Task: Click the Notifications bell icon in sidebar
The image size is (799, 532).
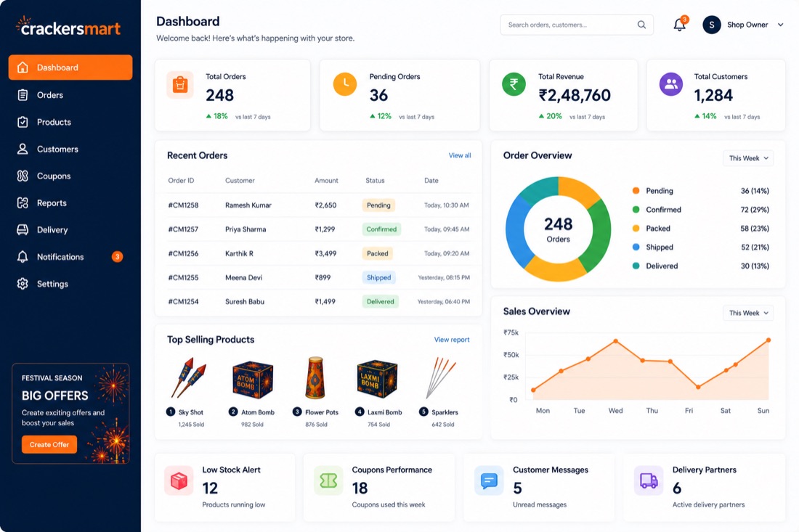Action: (x=23, y=257)
